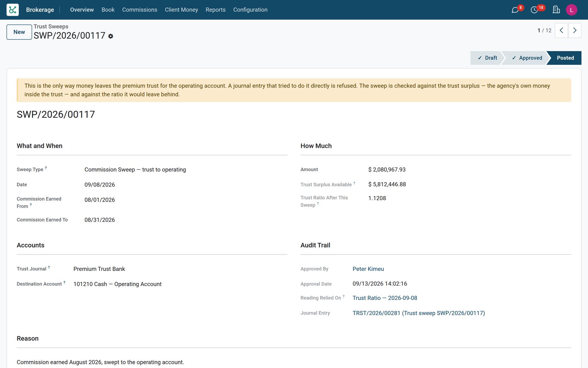Click the destination 101210 Cash — Operating Account
Image resolution: width=588 pixels, height=368 pixels.
(x=118, y=284)
